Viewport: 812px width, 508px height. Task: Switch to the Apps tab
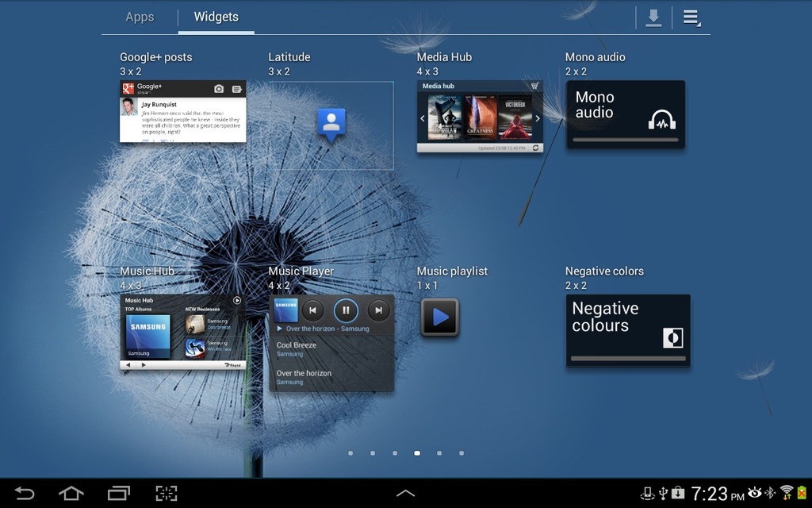(140, 17)
